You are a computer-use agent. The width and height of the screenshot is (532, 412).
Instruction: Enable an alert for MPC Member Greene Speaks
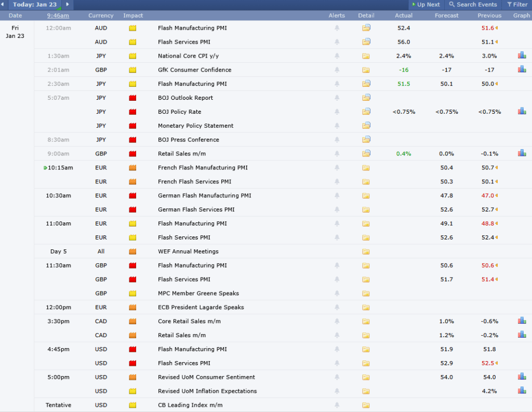tap(337, 293)
